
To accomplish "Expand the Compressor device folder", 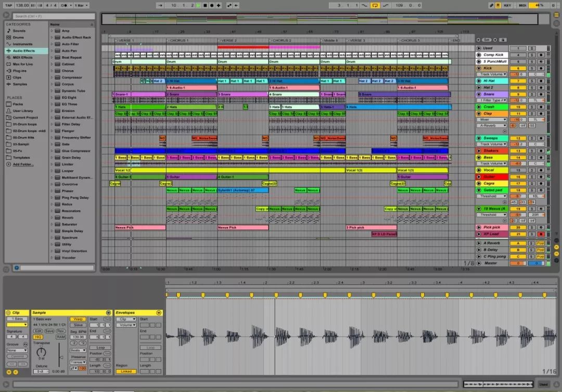I will coord(53,78).
